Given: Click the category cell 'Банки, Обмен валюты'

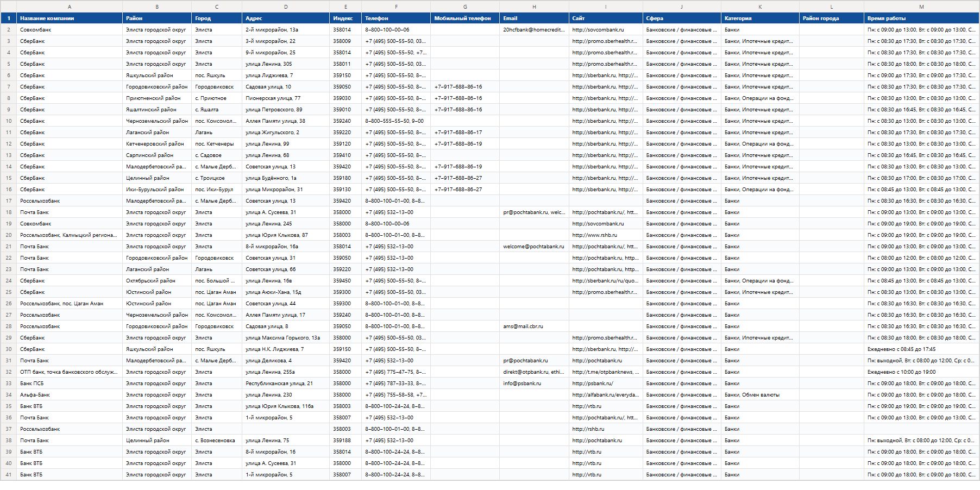Looking at the screenshot, I should pyautogui.click(x=760, y=395).
